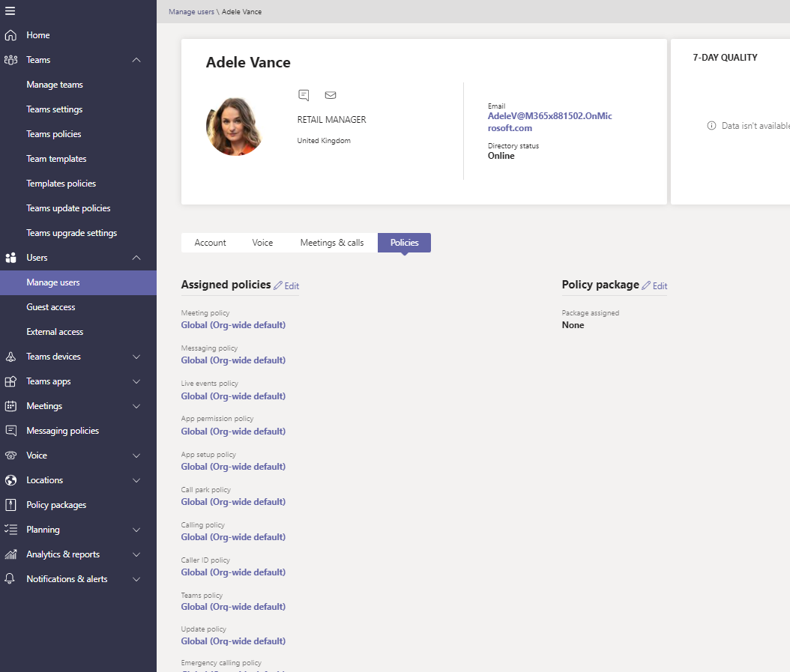Select the Voice tab

coord(262,243)
